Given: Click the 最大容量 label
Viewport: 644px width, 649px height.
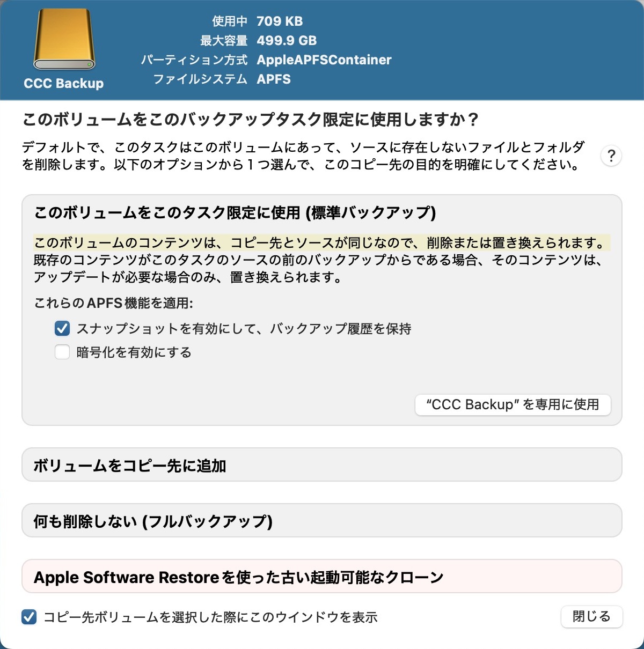Looking at the screenshot, I should coord(224,41).
